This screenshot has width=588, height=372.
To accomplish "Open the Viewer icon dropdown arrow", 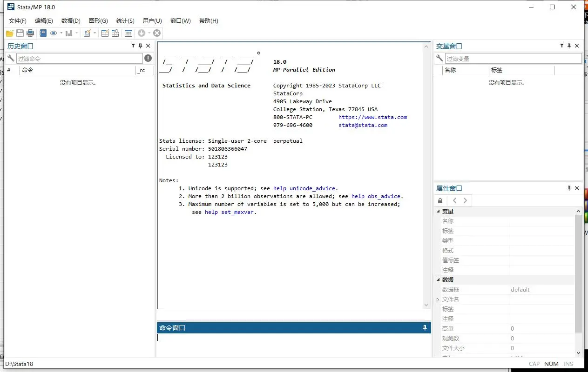I will tap(61, 33).
